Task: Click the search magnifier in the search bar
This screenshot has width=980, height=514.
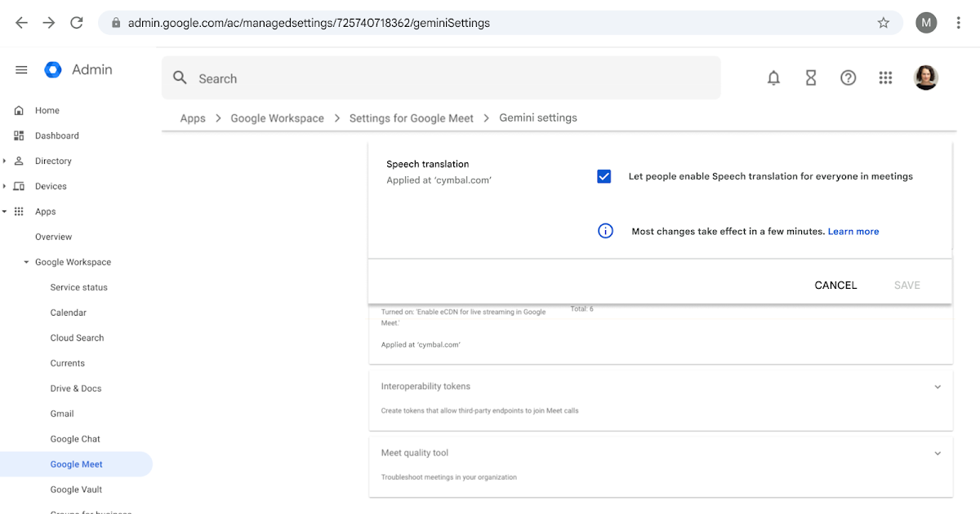Action: pos(180,78)
